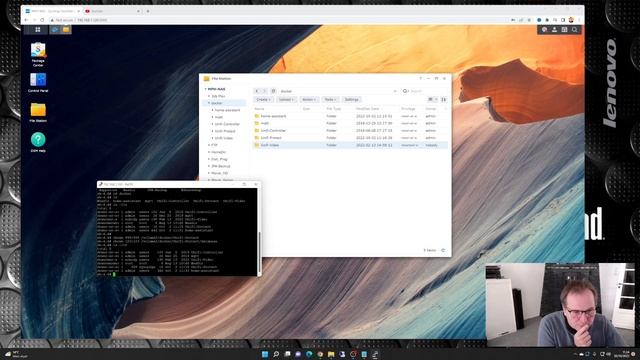Sort by File Type column header

333,109
